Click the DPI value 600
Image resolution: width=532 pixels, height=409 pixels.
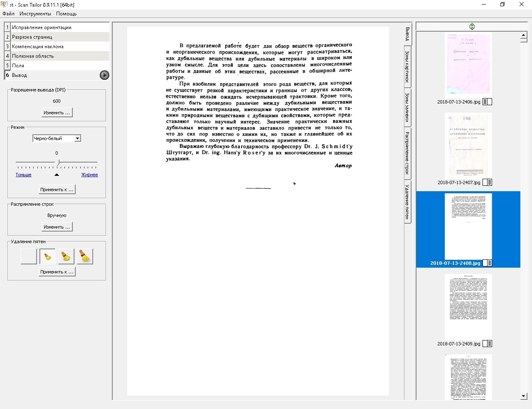pos(57,101)
